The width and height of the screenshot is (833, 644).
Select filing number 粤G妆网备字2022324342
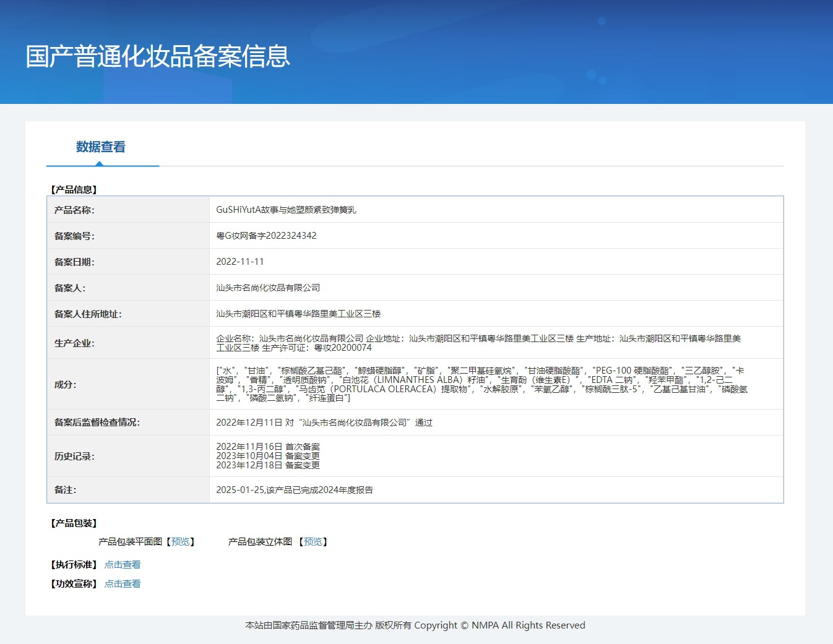[266, 236]
